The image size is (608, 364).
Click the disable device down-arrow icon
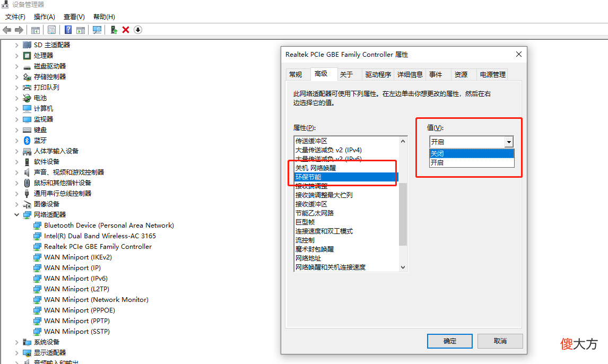137,30
